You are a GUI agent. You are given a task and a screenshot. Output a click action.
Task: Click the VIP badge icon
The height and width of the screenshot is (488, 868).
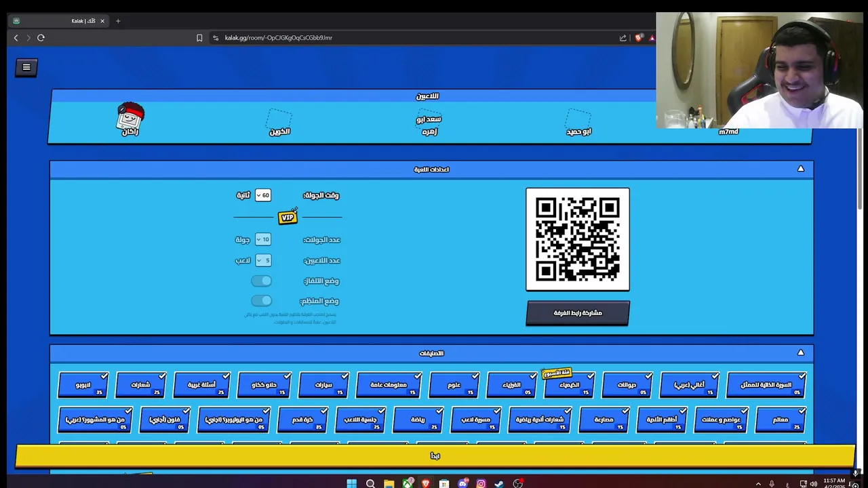tap(288, 217)
